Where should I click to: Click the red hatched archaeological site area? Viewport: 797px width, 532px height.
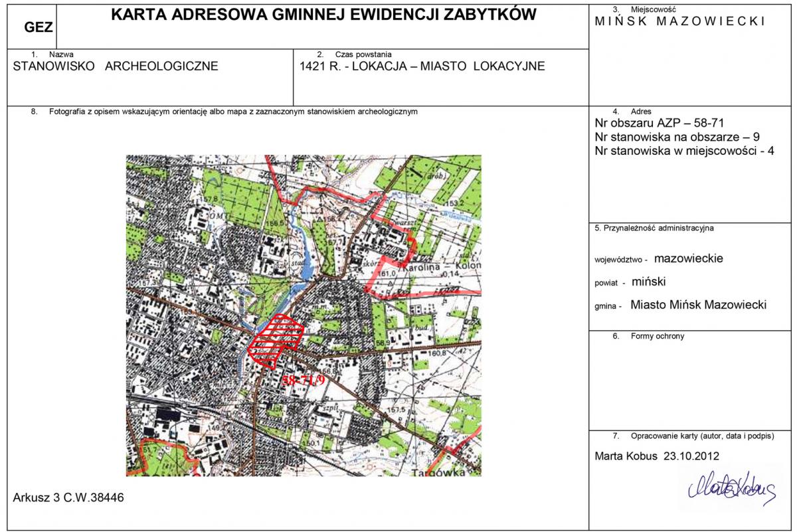(x=276, y=339)
